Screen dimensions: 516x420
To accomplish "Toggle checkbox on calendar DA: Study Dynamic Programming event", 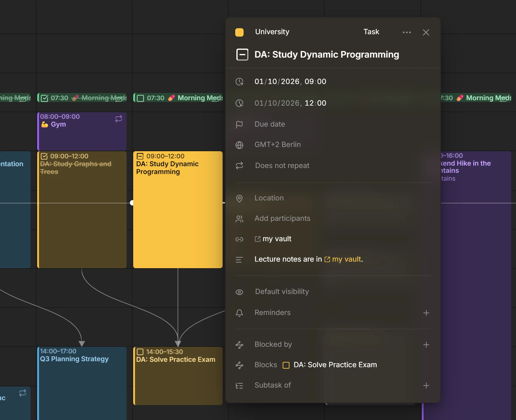I will [x=140, y=156].
